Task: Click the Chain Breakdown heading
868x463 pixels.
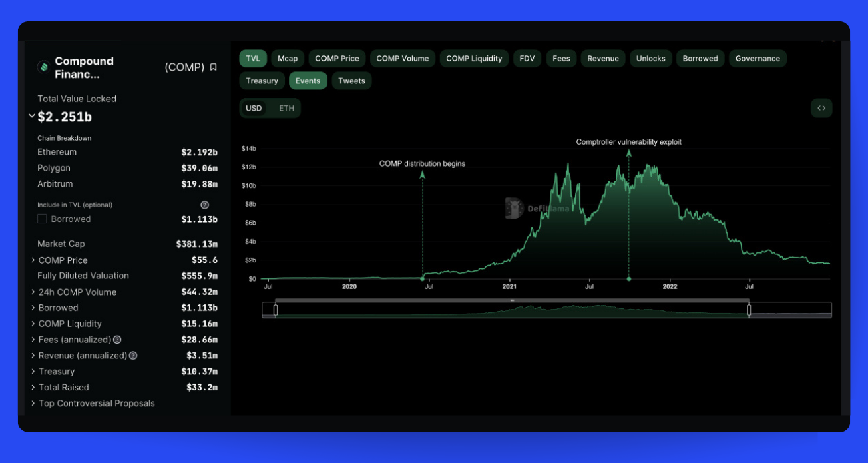Action: pos(64,138)
